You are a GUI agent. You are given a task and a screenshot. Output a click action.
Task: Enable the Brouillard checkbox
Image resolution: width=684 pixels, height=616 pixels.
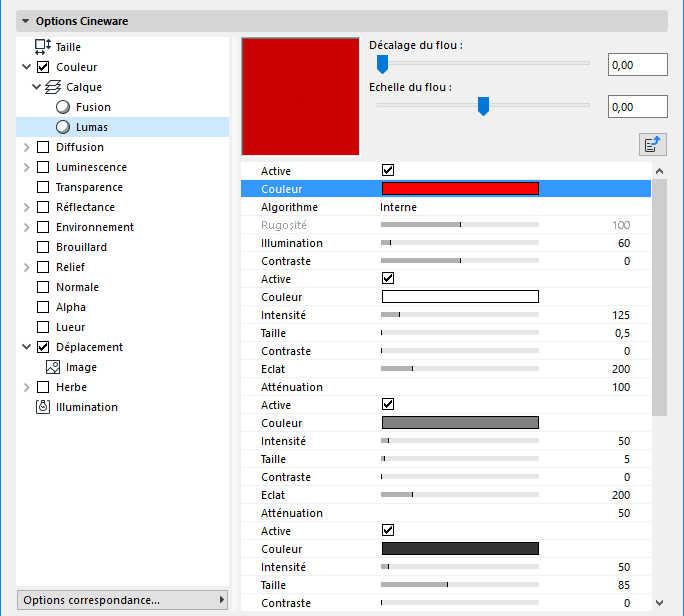[43, 247]
